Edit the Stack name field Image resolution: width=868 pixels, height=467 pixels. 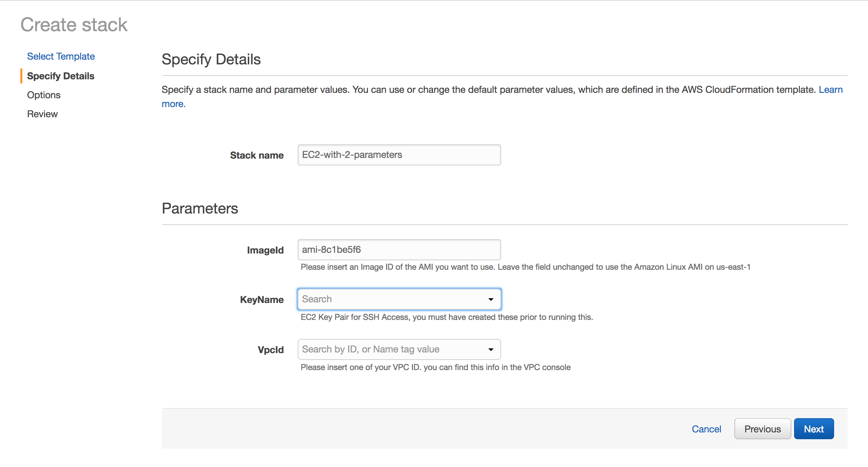(x=399, y=155)
